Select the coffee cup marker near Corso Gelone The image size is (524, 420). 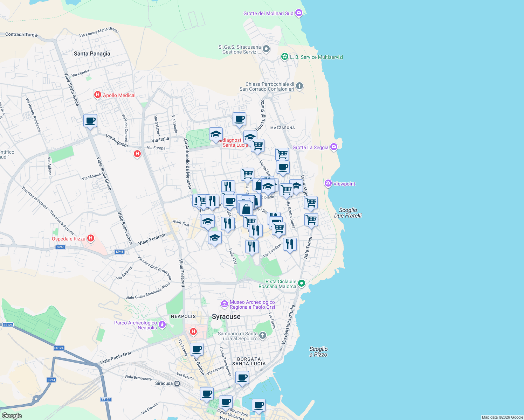click(x=197, y=349)
